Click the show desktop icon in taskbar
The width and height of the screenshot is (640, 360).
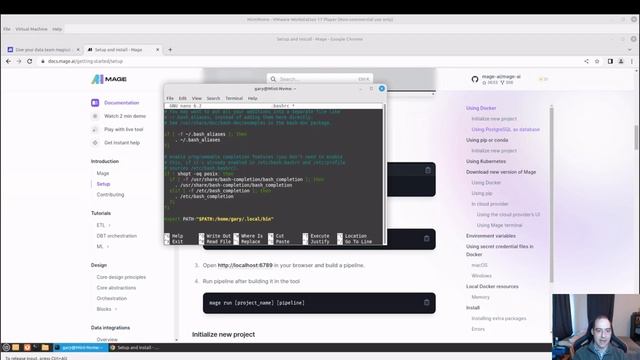coord(16,347)
